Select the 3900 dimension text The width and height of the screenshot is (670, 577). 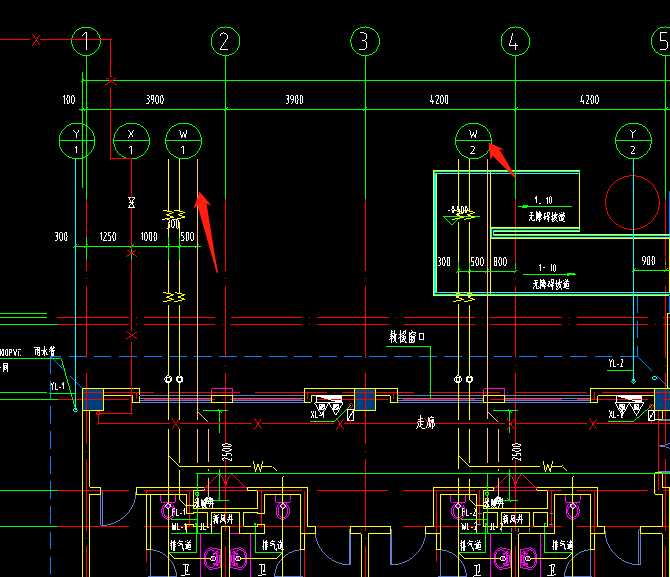155,100
